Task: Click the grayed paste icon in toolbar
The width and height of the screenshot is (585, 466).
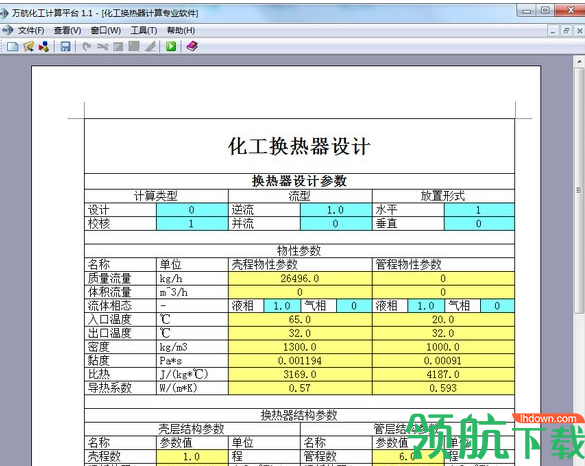Action: [134, 47]
